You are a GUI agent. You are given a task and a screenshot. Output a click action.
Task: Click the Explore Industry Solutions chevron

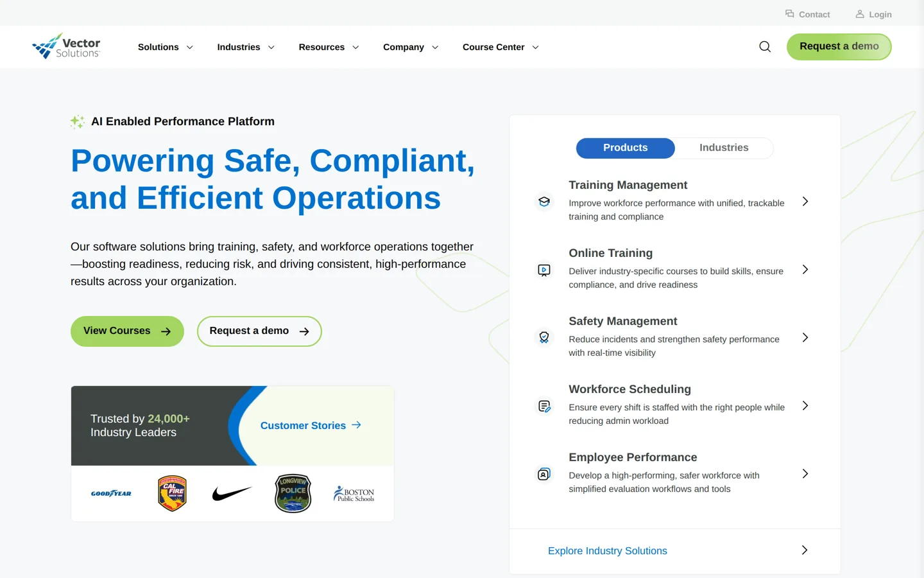click(x=805, y=550)
